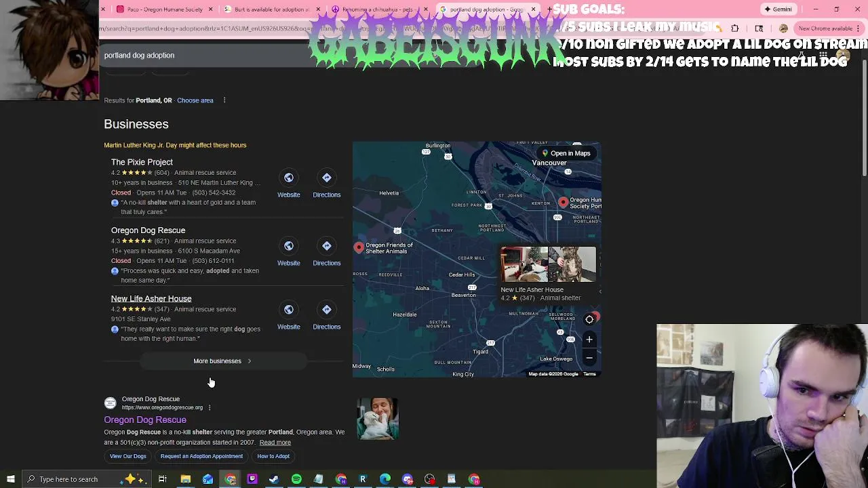The width and height of the screenshot is (868, 488).
Task: Open File Explorer from taskbar
Action: 185,479
